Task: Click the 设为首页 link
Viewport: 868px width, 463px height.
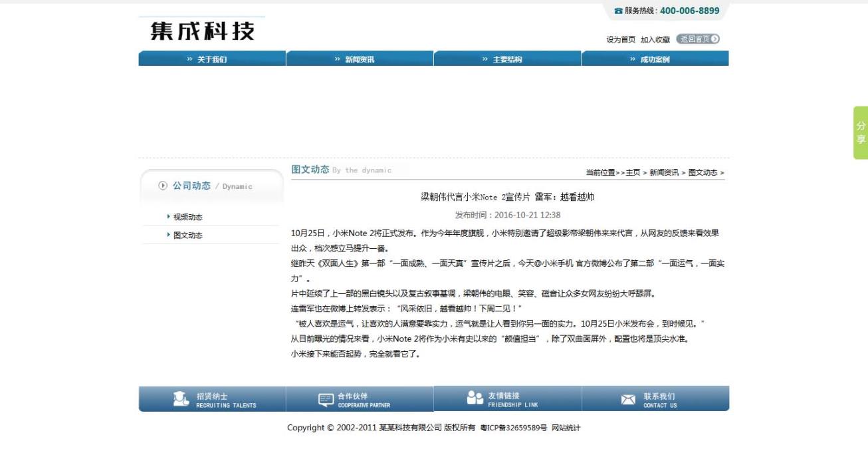Action: tap(621, 40)
